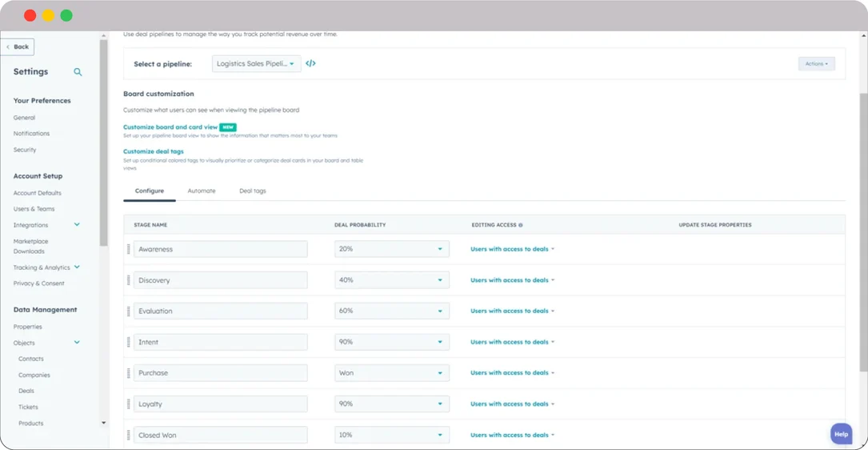Image resolution: width=868 pixels, height=450 pixels.
Task: Click the drag handle for the Evaluation stage
Action: tap(129, 311)
